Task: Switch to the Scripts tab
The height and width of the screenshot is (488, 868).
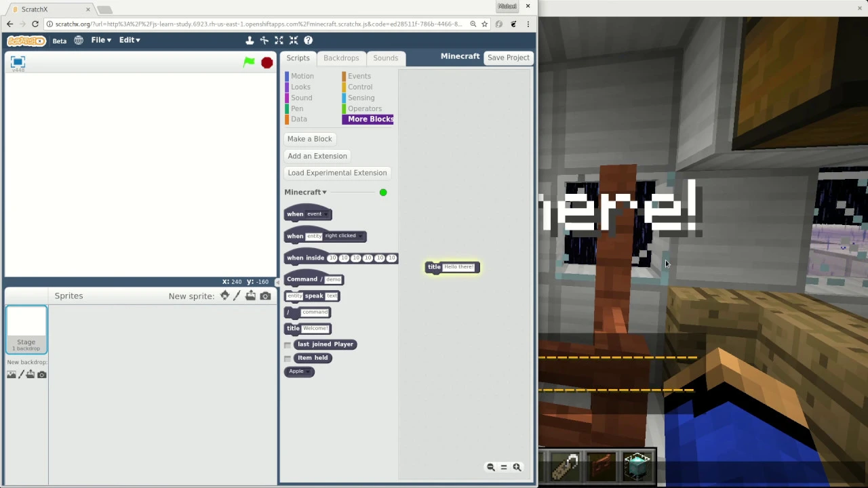Action: (x=298, y=58)
